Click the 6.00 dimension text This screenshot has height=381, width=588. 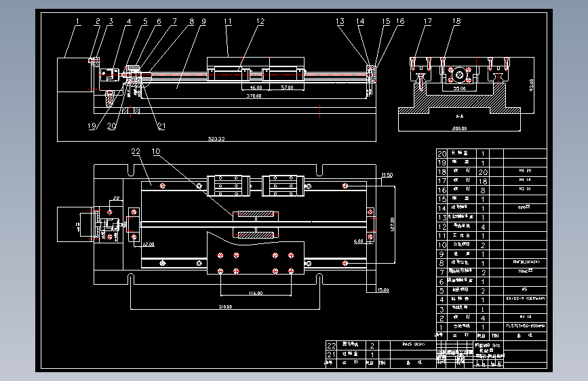click(359, 241)
